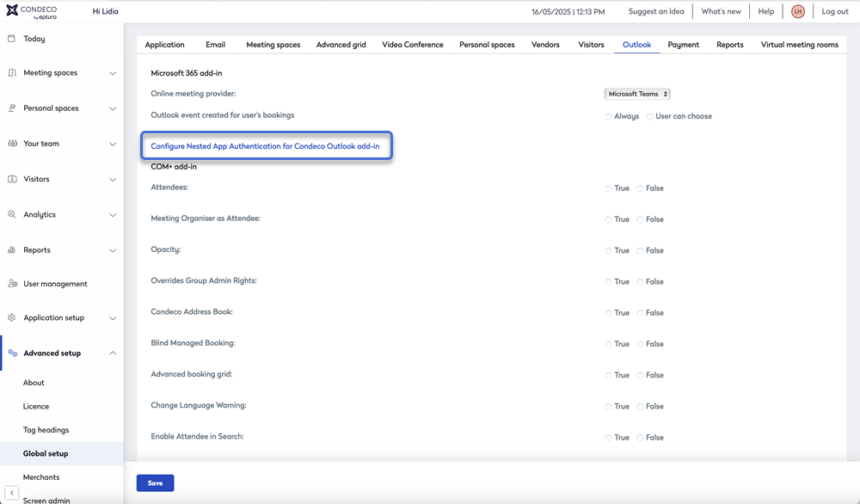
Task: Open Licence under Advanced setup
Action: click(x=36, y=406)
